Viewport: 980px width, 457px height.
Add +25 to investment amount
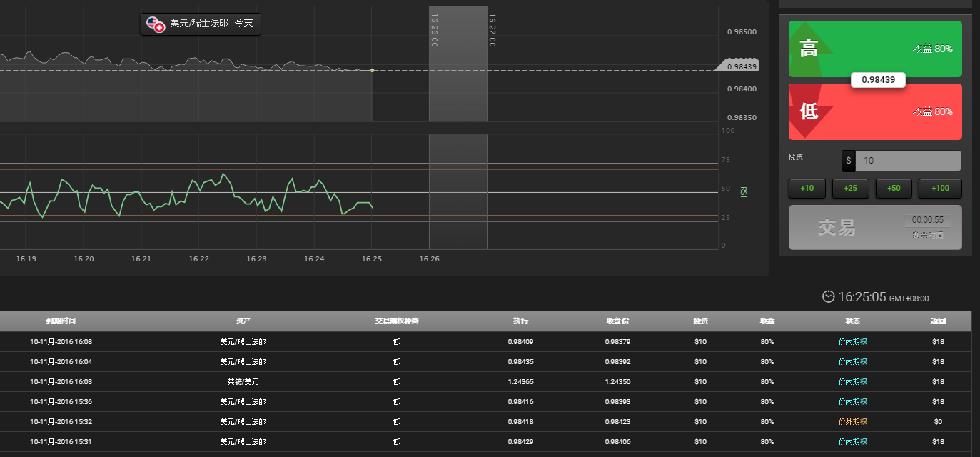850,189
